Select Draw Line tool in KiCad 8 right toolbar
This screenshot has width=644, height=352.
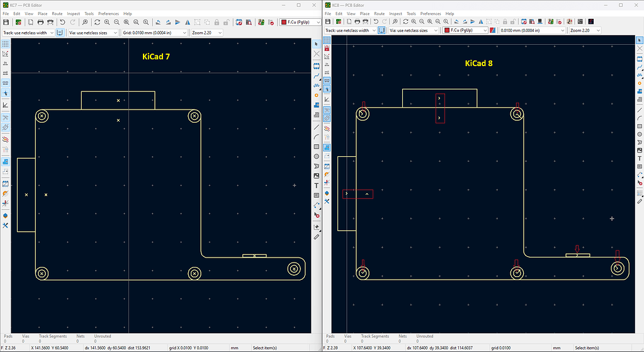click(640, 110)
